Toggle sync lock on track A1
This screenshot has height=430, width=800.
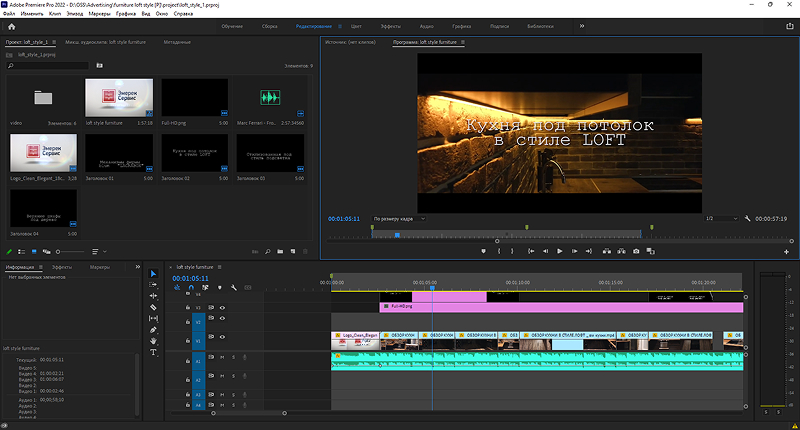click(x=211, y=357)
